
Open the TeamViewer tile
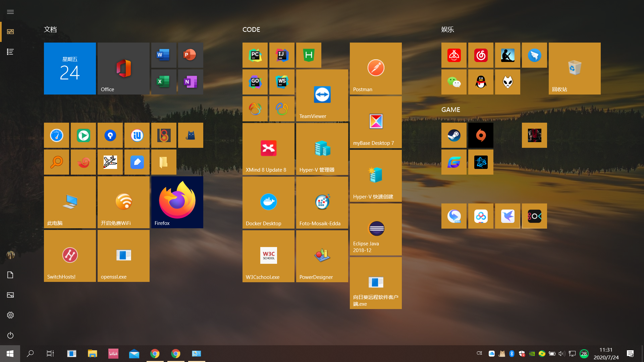click(x=322, y=95)
